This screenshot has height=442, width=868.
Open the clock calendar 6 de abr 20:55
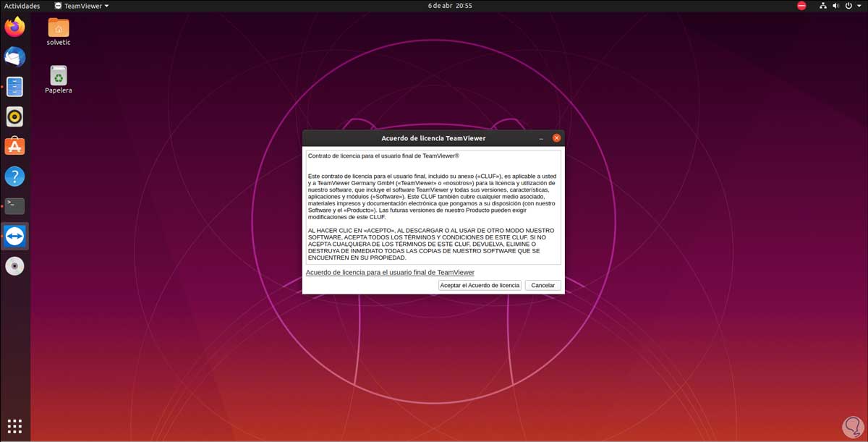point(449,6)
